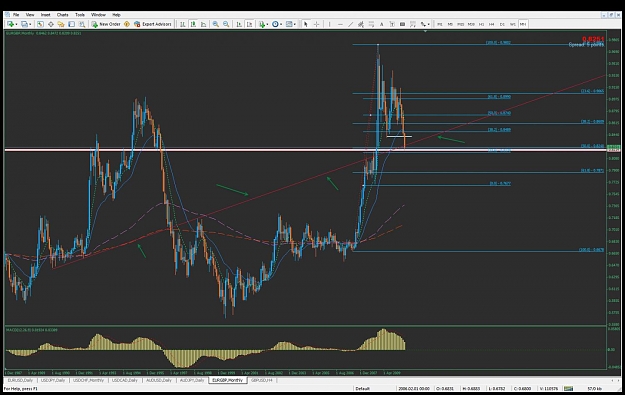Switch to D1 timeframe
The width and height of the screenshot is (625, 395).
[502, 24]
